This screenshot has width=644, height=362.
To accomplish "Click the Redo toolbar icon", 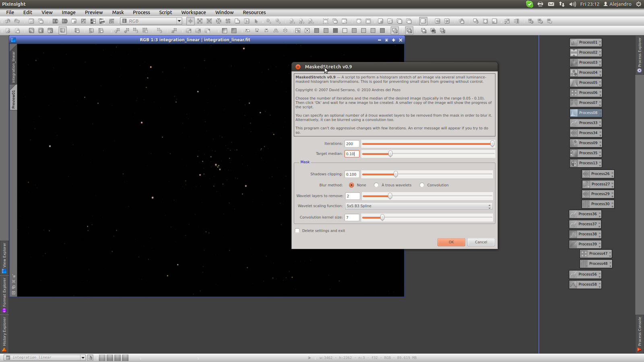I will 17,21.
